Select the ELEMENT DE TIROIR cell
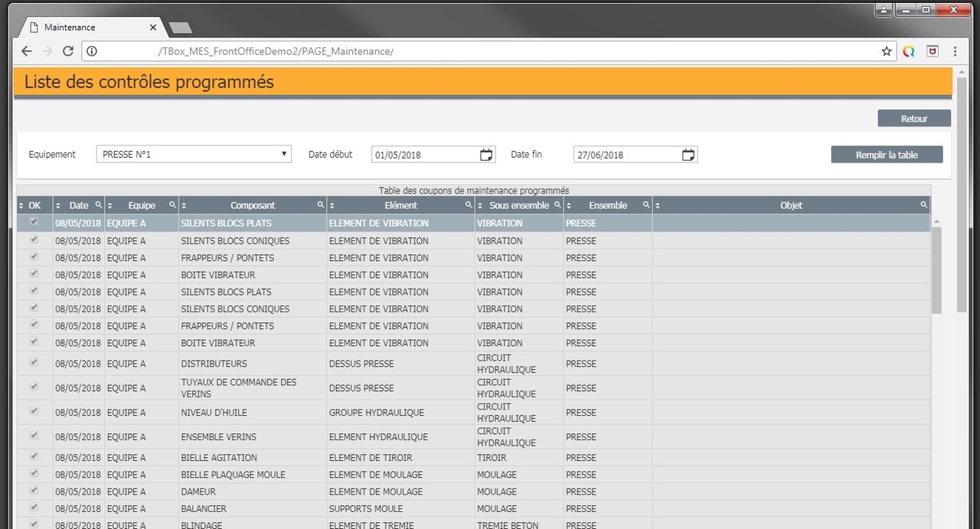The height and width of the screenshot is (529, 980). [x=400, y=458]
